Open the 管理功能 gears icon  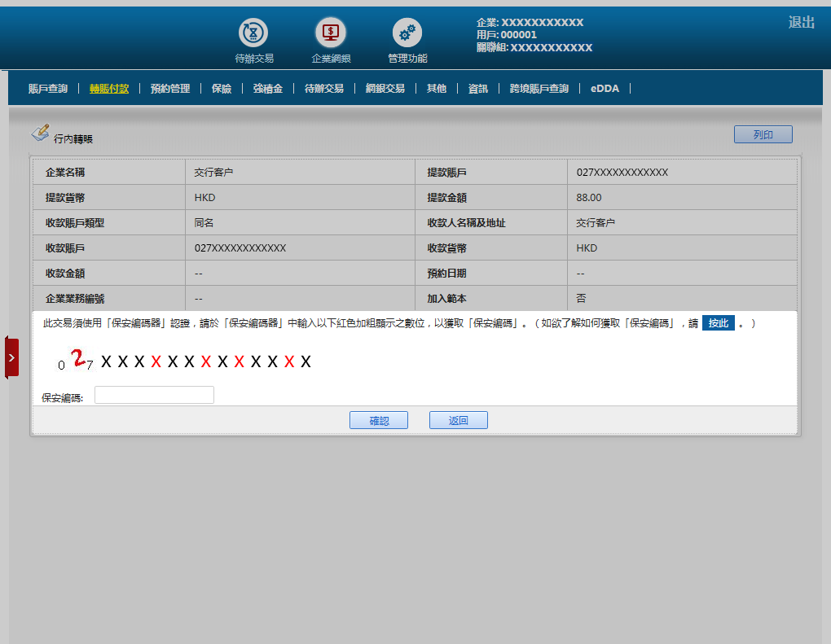tap(407, 33)
